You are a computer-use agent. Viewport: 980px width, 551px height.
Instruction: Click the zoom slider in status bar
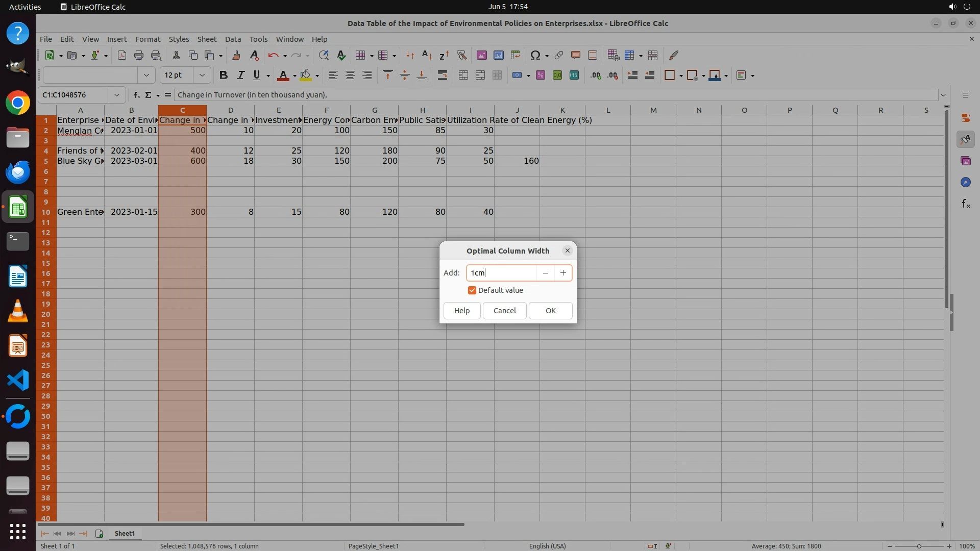pos(919,546)
